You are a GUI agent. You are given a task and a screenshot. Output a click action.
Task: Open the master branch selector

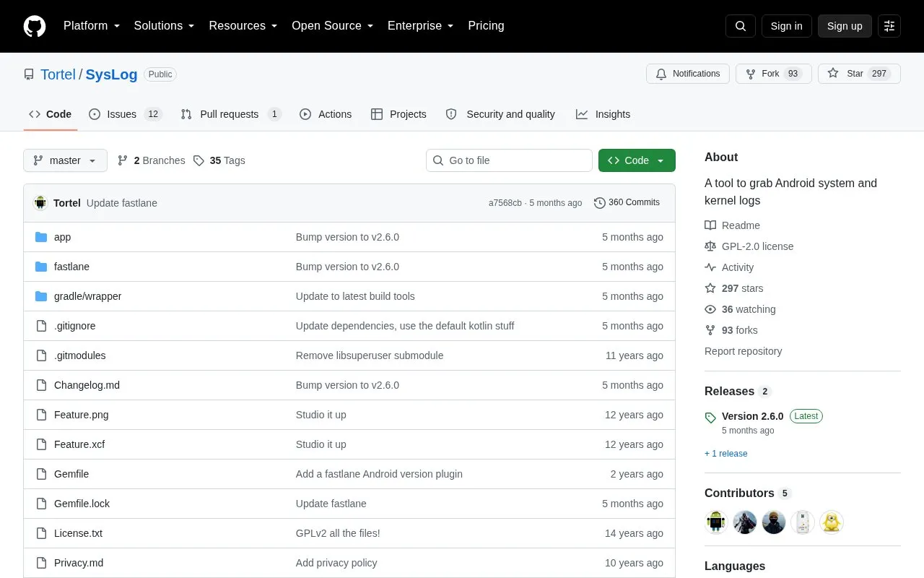[65, 160]
